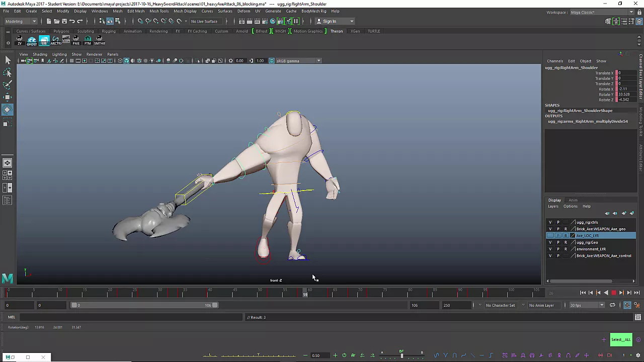This screenshot has height=362, width=644.
Task: Open Channel Box Channels menu
Action: 555,61
